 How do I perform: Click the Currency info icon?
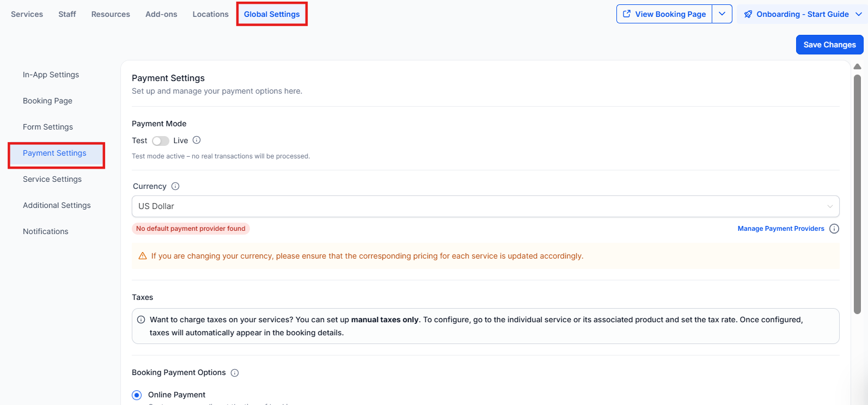175,186
